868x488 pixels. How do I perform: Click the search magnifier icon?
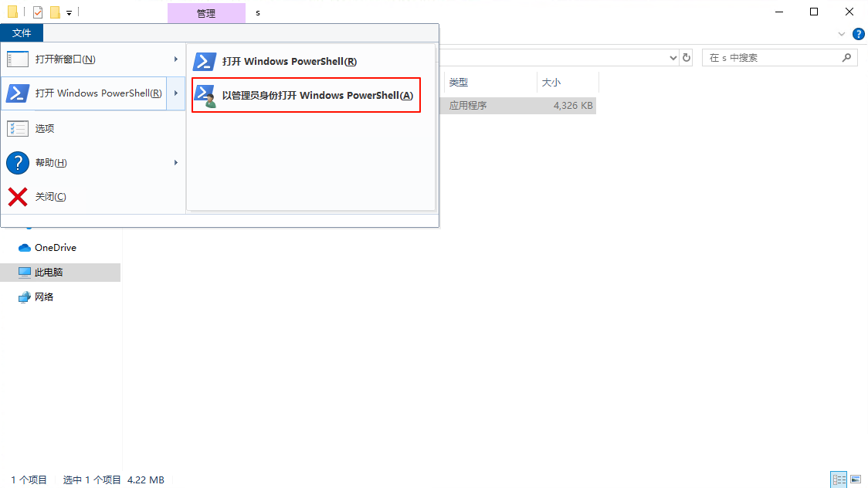pyautogui.click(x=846, y=58)
